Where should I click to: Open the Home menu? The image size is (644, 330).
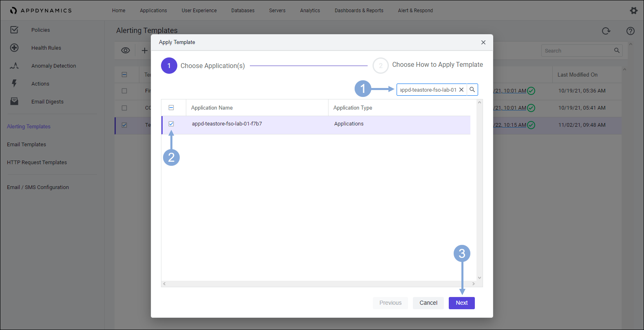coord(119,11)
